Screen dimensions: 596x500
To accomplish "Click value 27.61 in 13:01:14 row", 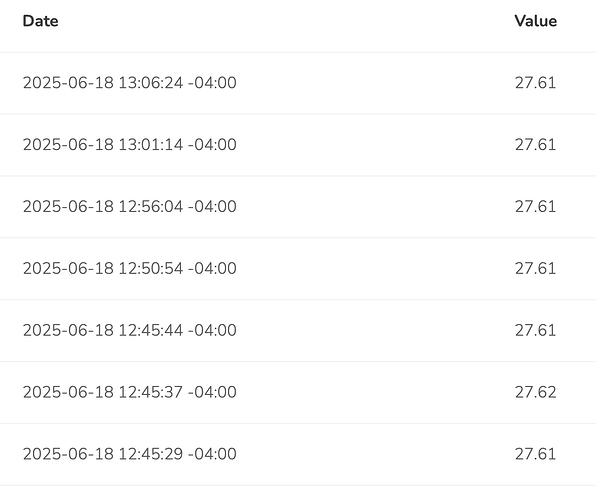I will pos(536,145).
